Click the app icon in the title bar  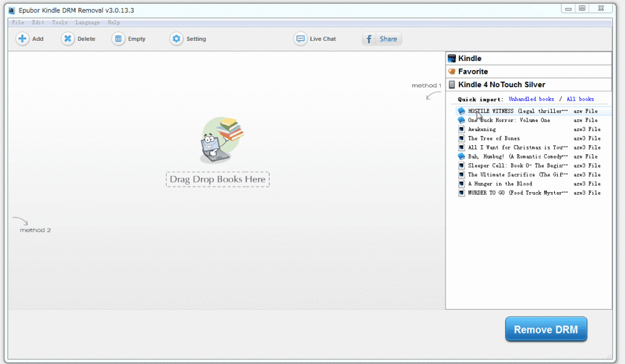(12, 10)
